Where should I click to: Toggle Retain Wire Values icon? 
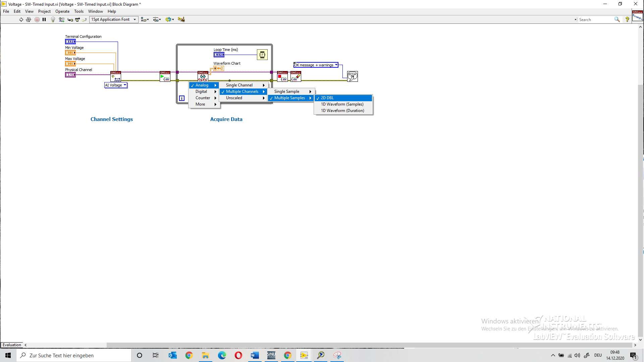(61, 19)
